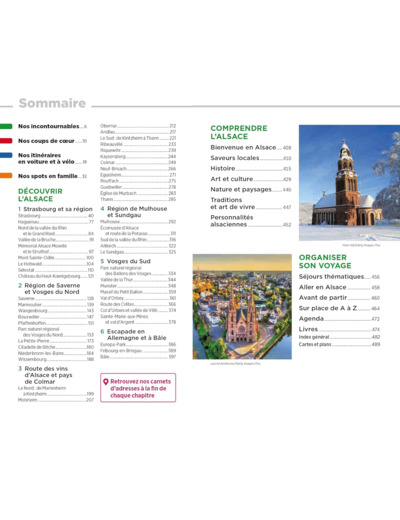The image size is (400, 520).
Task: Click the 'Retrouvez nos carnets d'adresses' box
Action: click(x=138, y=388)
